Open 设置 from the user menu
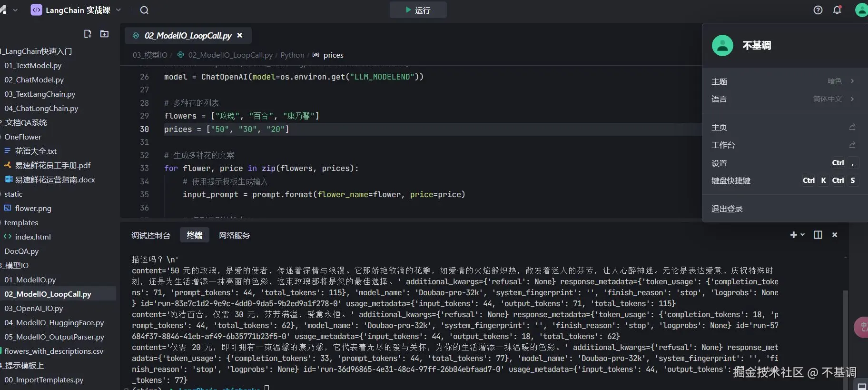 point(719,163)
